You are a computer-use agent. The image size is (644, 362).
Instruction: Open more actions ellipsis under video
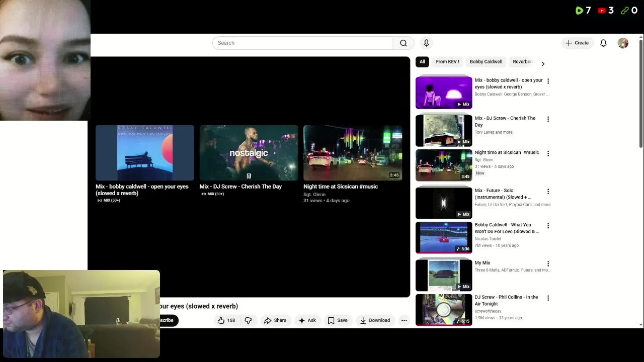click(x=404, y=320)
